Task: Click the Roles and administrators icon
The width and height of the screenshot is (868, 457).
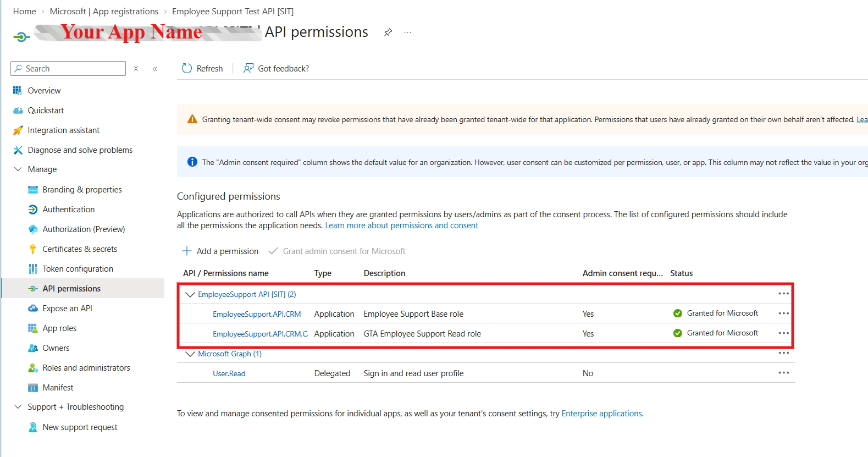Action: coord(32,368)
